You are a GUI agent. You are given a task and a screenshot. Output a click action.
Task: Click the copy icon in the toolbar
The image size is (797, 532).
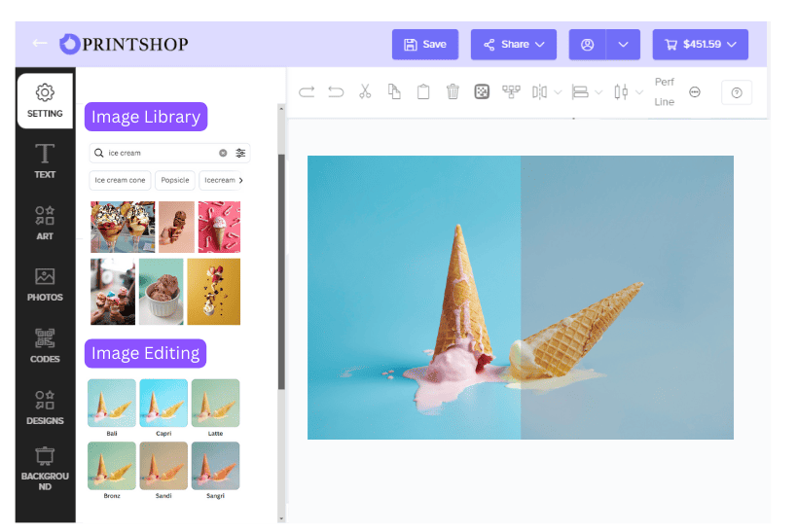(x=394, y=91)
